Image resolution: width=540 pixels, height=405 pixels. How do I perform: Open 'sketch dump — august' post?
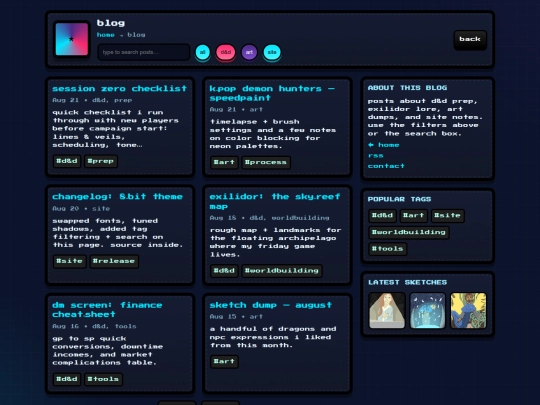(271, 305)
